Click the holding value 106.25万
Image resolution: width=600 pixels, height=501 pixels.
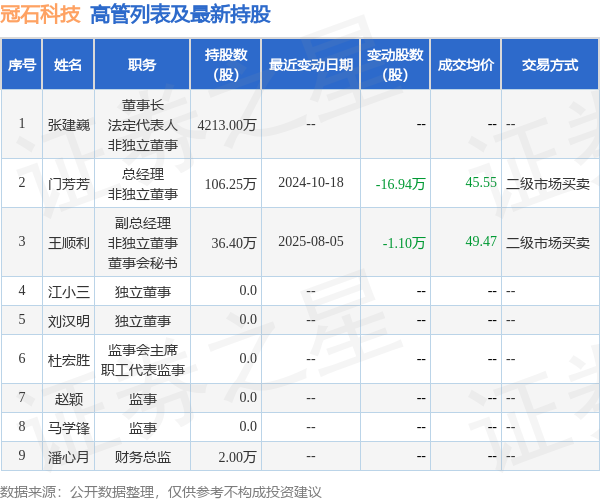pyautogui.click(x=230, y=184)
